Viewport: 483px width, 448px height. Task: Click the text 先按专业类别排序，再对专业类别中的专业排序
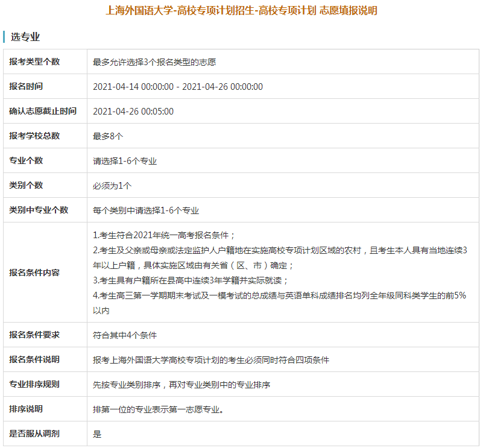coord(182,385)
